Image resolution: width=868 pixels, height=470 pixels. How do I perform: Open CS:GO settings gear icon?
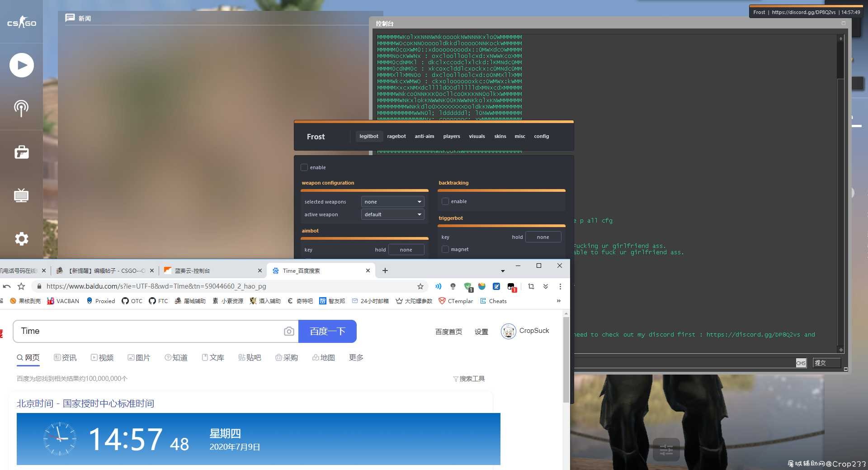pos(21,238)
